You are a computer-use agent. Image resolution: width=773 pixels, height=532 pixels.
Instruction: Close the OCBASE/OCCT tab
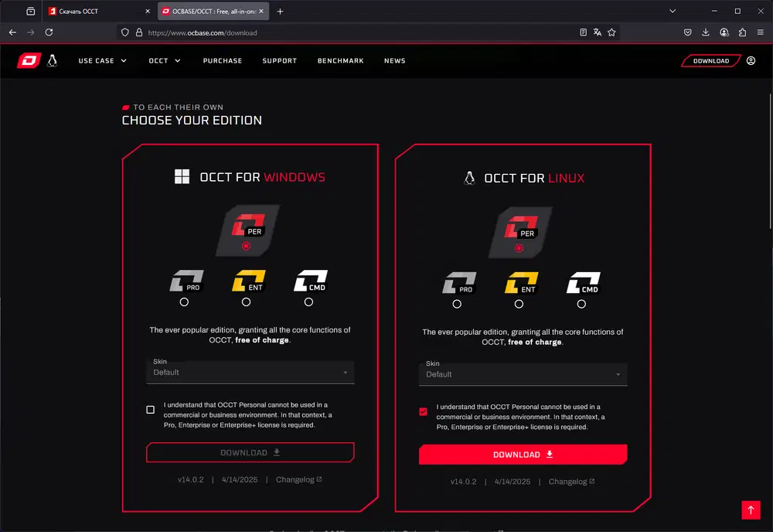pos(261,12)
